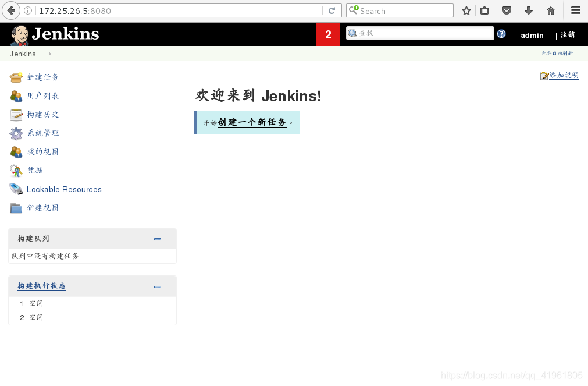Click the 构建执行状态 header link

(42, 286)
